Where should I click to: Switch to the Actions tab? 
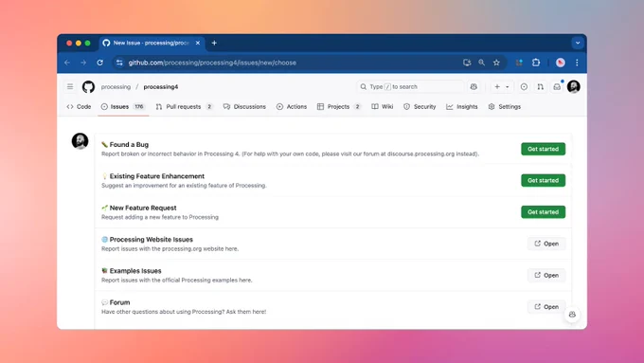(x=292, y=106)
